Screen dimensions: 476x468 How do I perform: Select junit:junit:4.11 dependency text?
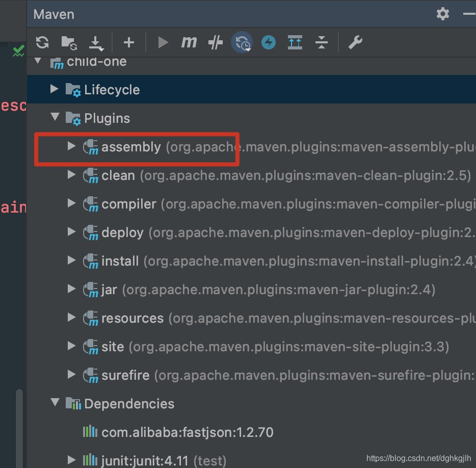pos(145,461)
